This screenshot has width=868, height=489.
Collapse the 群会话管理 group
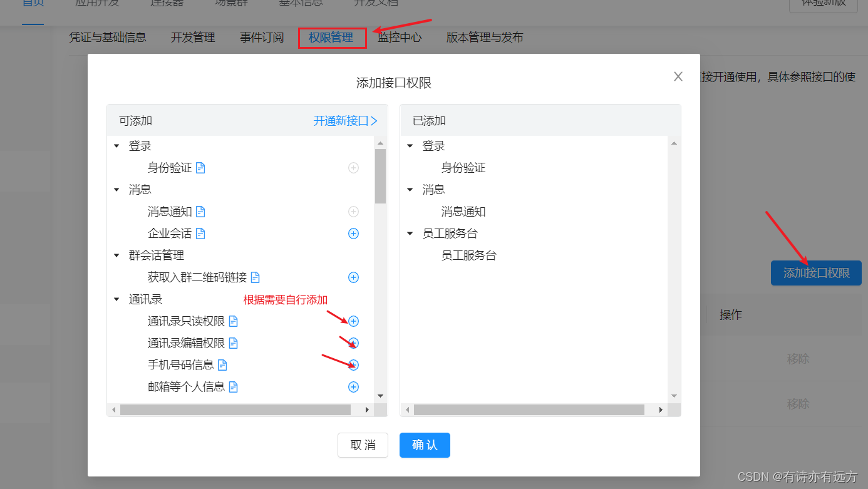[116, 255]
